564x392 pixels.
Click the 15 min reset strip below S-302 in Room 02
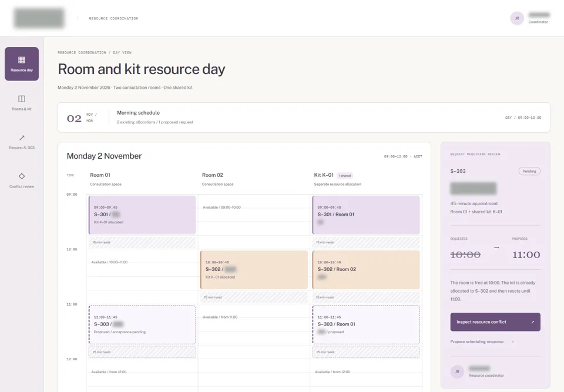pos(254,297)
